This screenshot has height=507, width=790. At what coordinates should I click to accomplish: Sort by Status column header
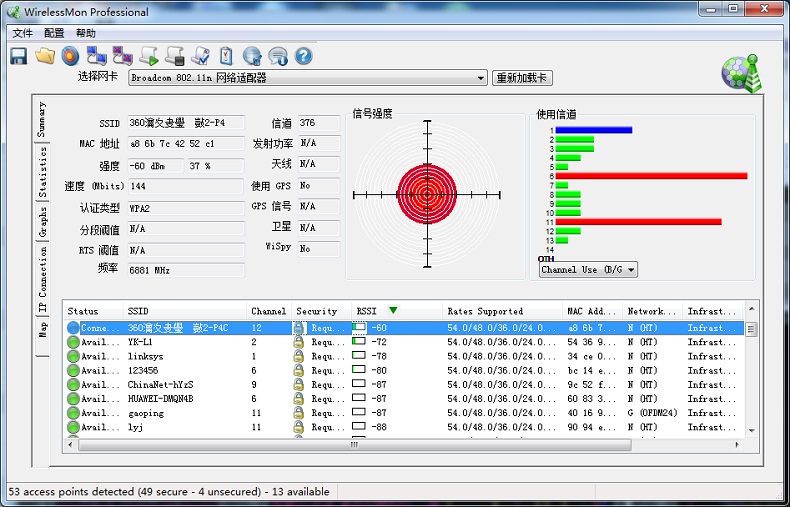point(93,311)
